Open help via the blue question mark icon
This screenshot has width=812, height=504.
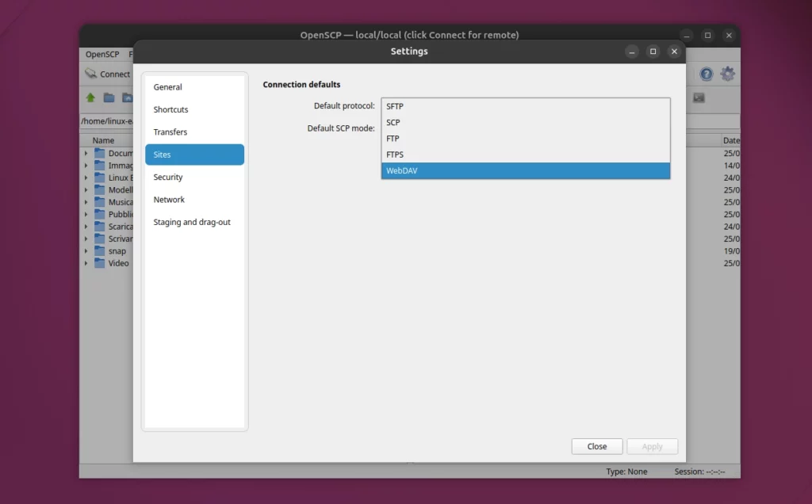(x=707, y=74)
